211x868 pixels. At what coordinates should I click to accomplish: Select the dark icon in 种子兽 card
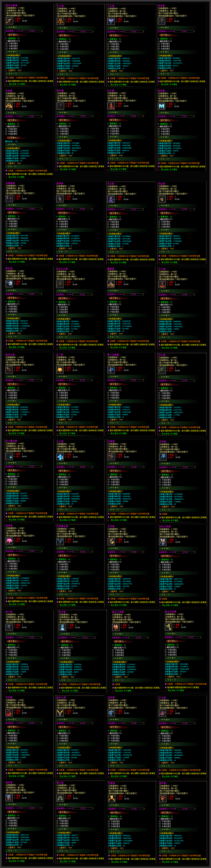[x=9, y=627]
